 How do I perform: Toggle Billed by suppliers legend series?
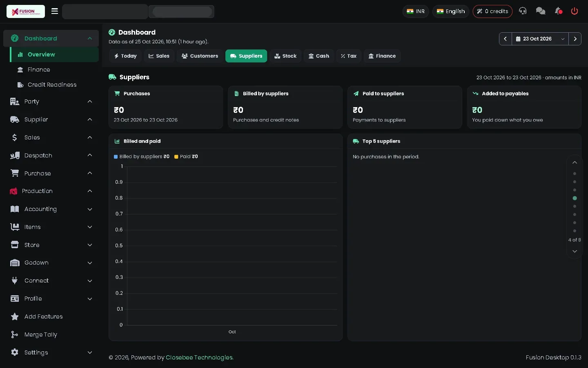142,157
